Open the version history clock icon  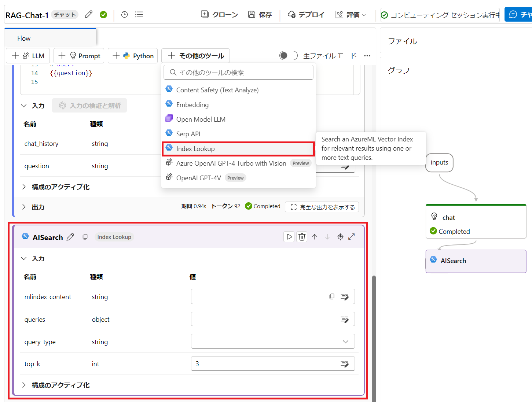click(125, 15)
